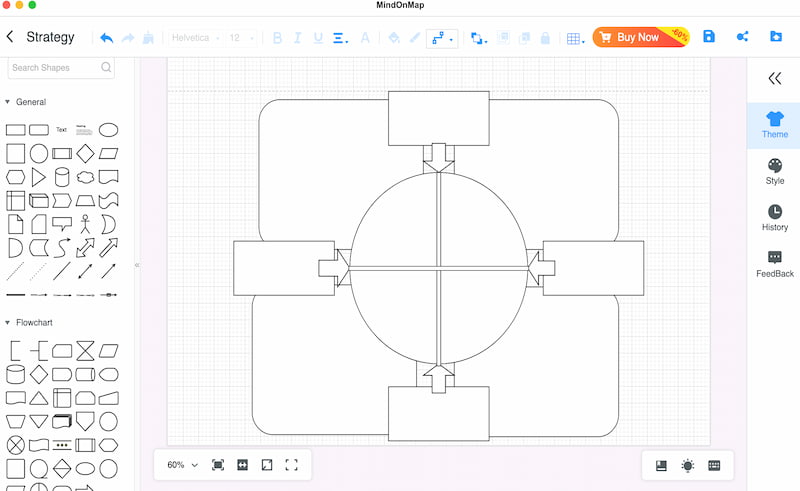Open the text alignment dropdown
The height and width of the screenshot is (491, 800).
point(340,38)
